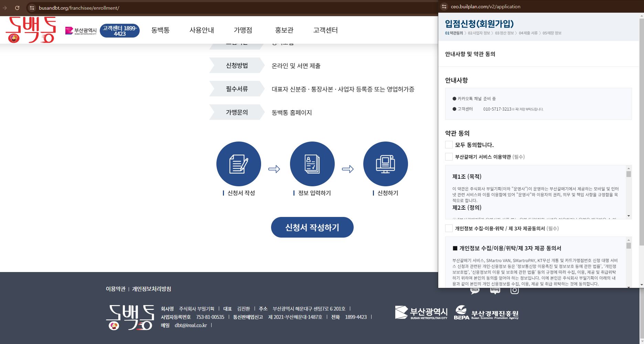Open the 고객센터 menu item
Screen dimensions: 644x344
pos(325,30)
